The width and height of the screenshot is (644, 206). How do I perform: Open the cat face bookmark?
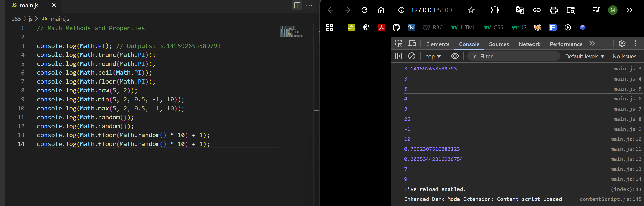point(538,27)
